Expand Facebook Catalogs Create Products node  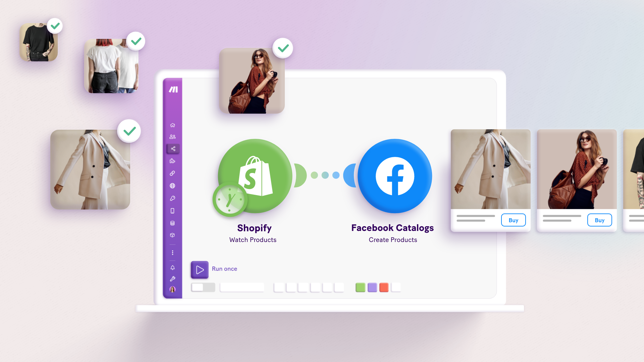tap(392, 176)
